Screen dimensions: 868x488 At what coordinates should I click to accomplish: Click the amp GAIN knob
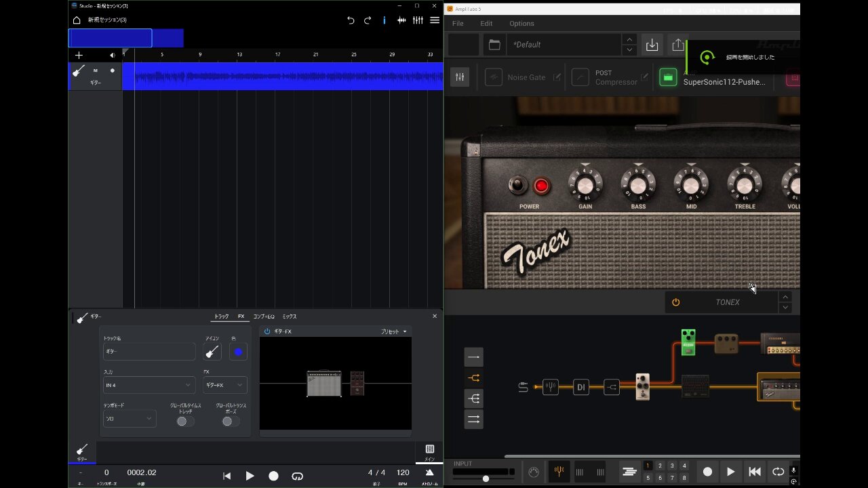585,184
